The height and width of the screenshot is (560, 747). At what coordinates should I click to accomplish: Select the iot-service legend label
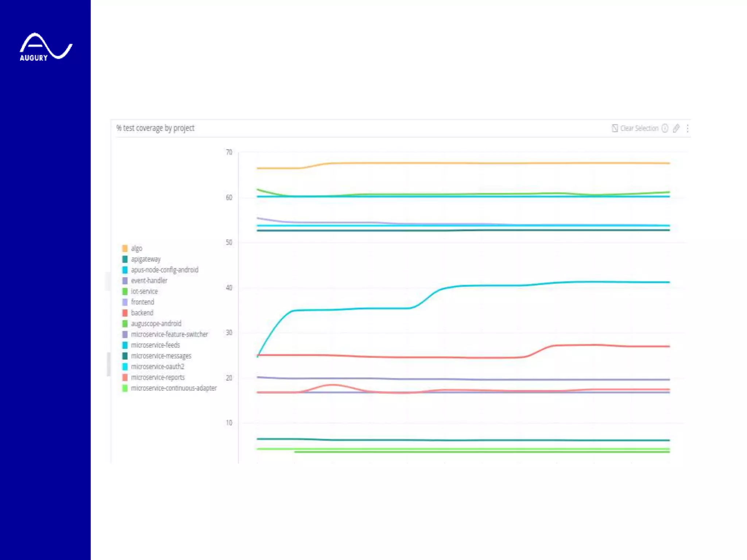[144, 291]
